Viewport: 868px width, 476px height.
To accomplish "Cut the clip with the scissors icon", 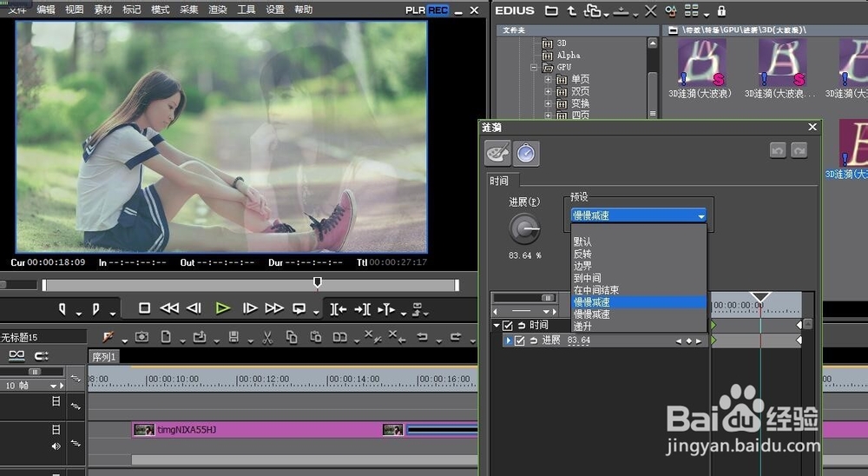I will point(267,337).
